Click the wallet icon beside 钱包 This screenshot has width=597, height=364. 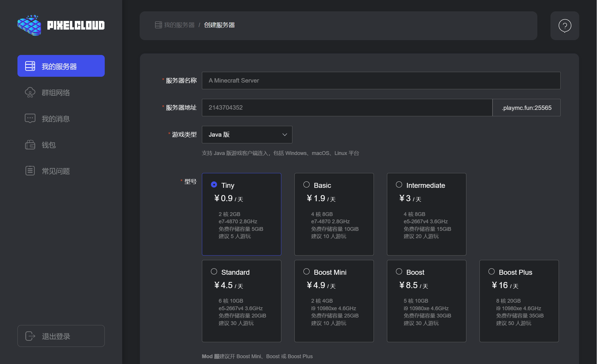30,144
